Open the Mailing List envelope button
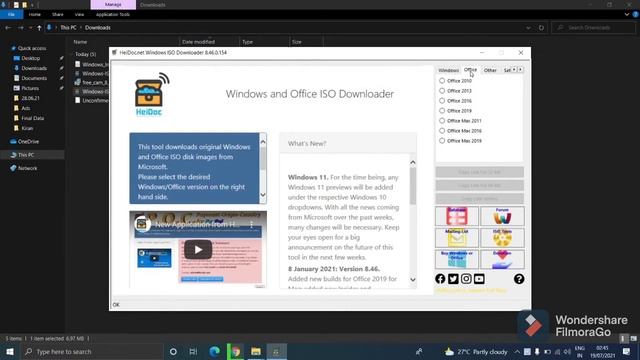This screenshot has width=640, height=360. pyautogui.click(x=457, y=238)
